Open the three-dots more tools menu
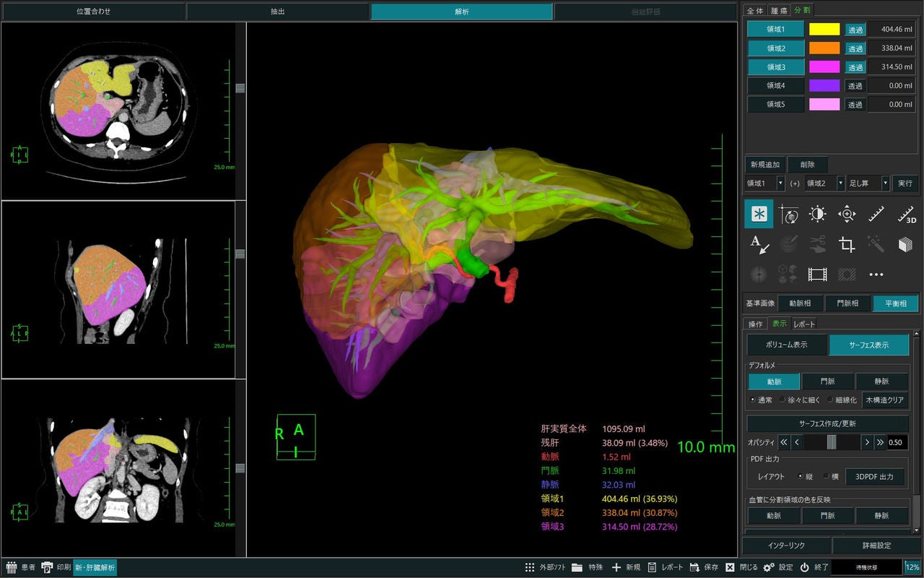Screen dimensions: 924x578 pos(876,275)
